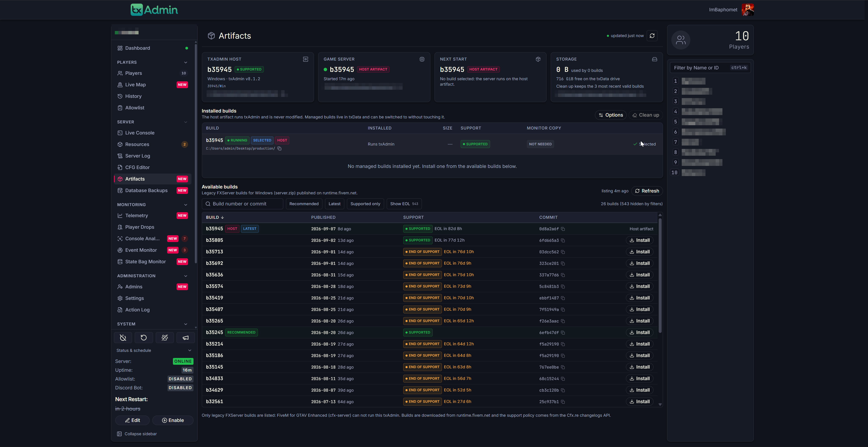Click the available builds table scrollbar

tap(660, 275)
